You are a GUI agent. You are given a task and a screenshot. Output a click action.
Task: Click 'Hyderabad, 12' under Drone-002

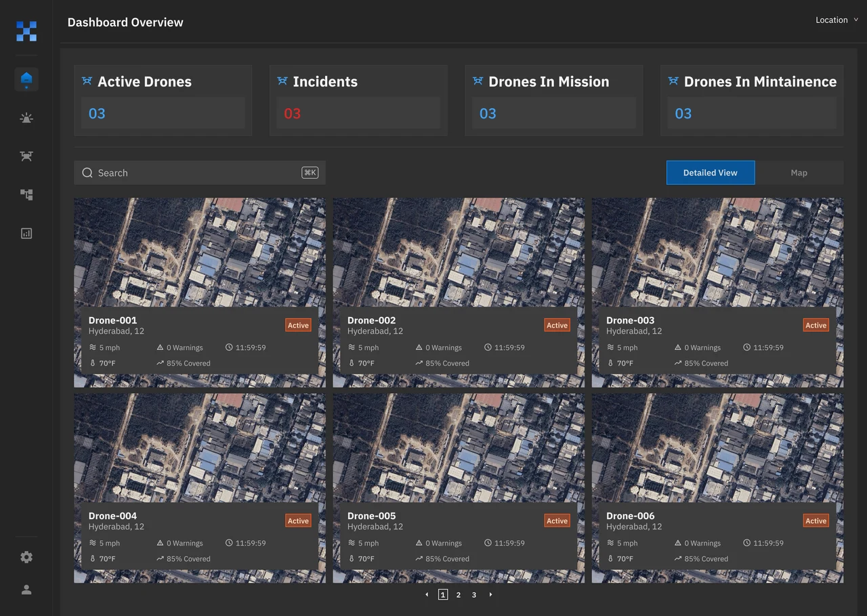[375, 331]
